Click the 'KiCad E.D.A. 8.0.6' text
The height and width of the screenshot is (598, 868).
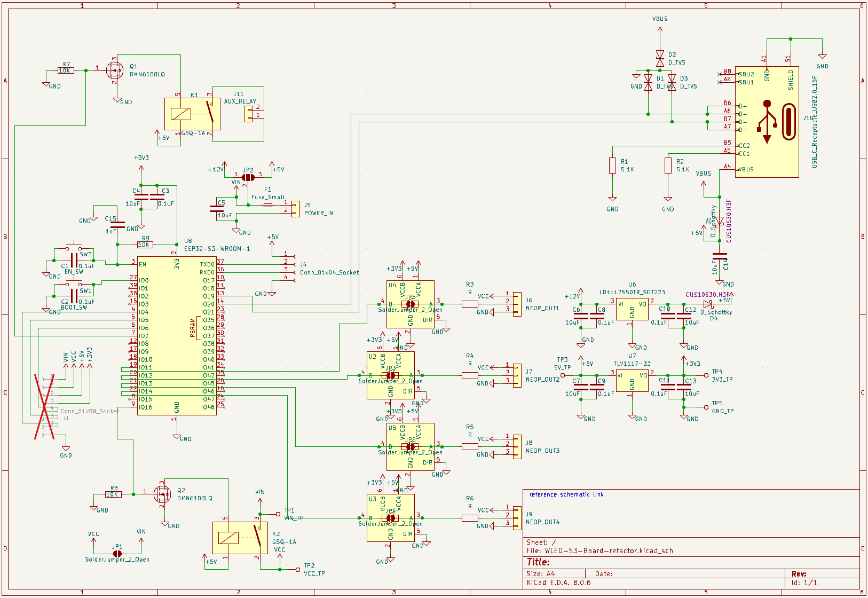[x=558, y=583]
